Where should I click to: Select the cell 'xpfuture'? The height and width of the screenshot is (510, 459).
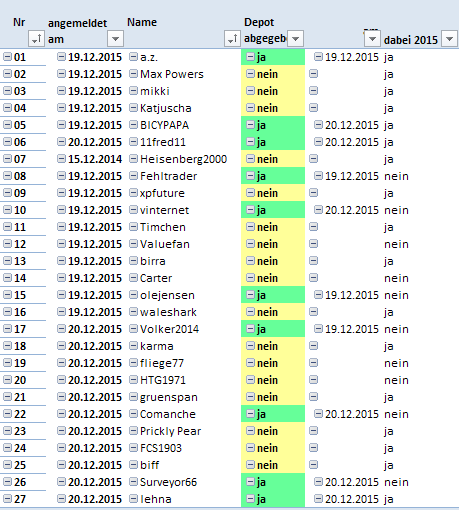pos(162,193)
